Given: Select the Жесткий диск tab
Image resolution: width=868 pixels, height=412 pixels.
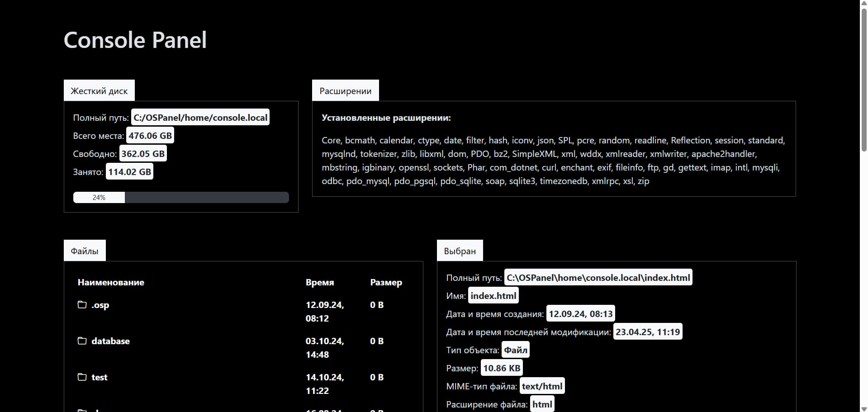Looking at the screenshot, I should (x=99, y=91).
